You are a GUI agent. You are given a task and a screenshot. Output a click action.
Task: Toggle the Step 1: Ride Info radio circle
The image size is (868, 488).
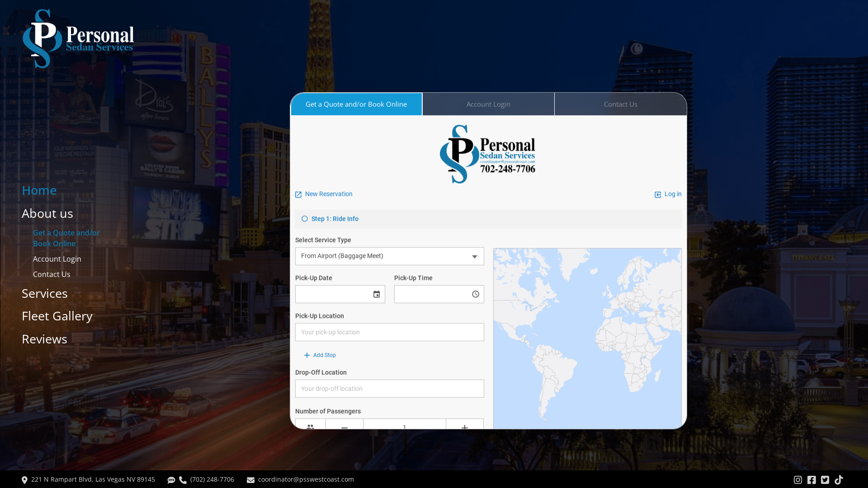click(x=305, y=219)
